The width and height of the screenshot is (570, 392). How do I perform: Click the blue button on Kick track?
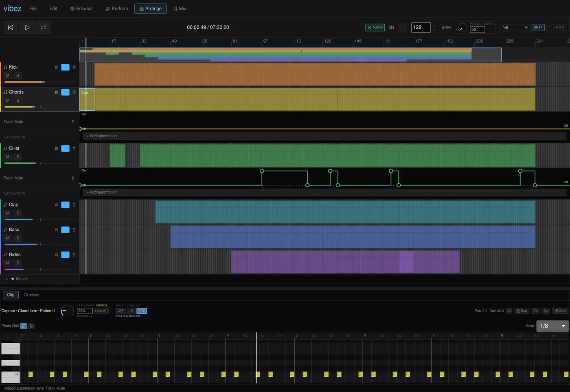65,68
